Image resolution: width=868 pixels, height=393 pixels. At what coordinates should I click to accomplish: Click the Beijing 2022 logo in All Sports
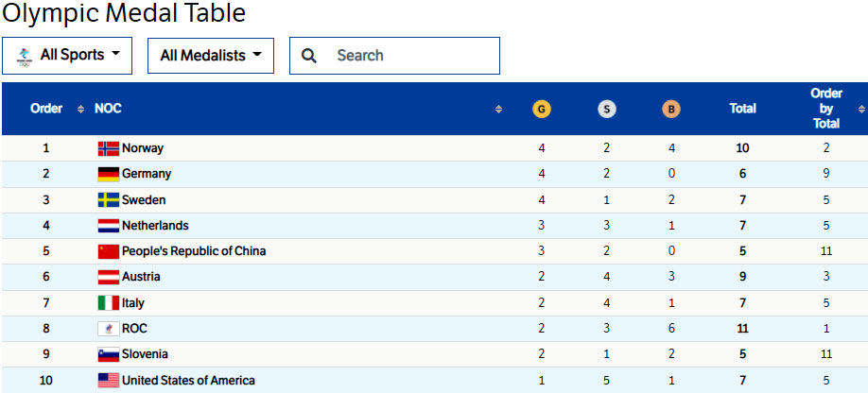click(x=25, y=56)
